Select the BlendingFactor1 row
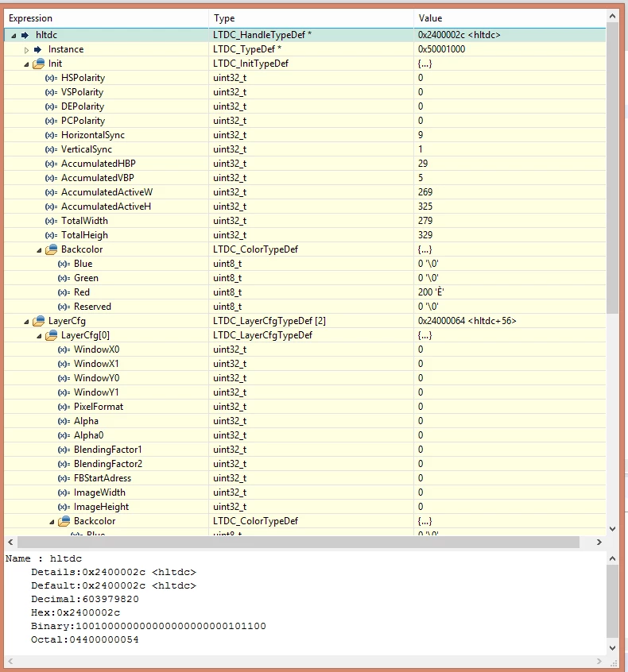Viewport: 628px width, 672px height. [305, 450]
